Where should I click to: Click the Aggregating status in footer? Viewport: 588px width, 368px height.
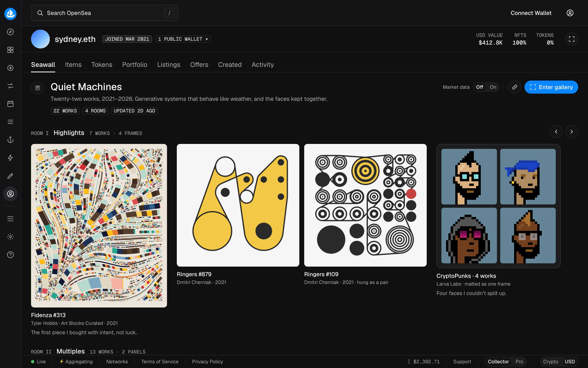coord(76,362)
